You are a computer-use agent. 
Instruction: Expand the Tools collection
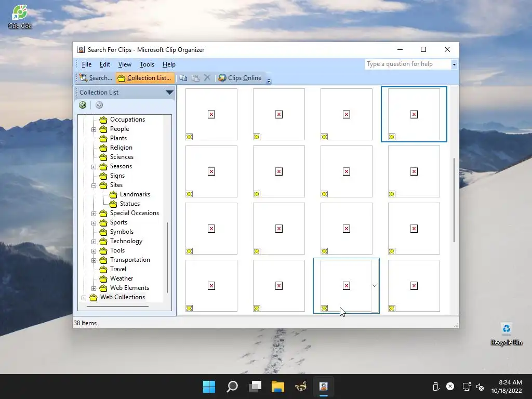(94, 251)
